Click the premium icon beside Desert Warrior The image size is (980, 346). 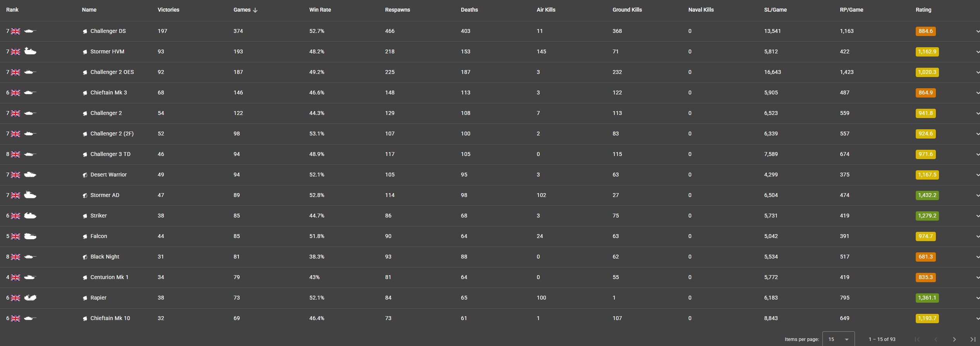coord(85,175)
